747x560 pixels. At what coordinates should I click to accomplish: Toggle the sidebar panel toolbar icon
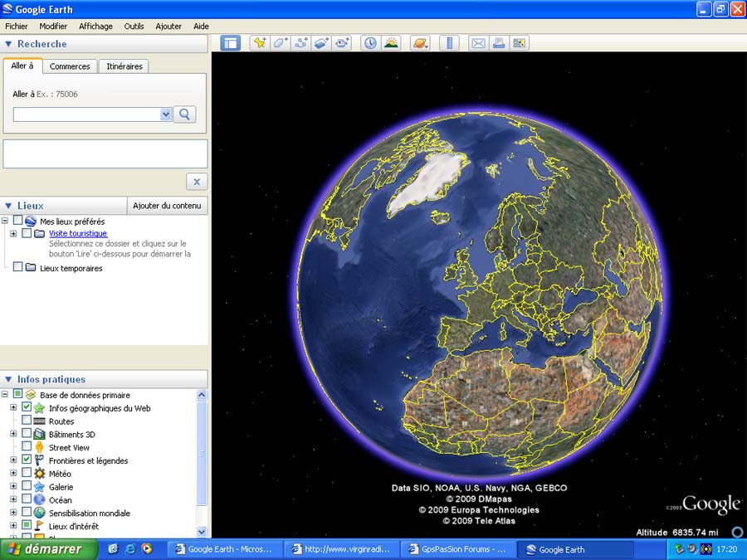[x=231, y=43]
